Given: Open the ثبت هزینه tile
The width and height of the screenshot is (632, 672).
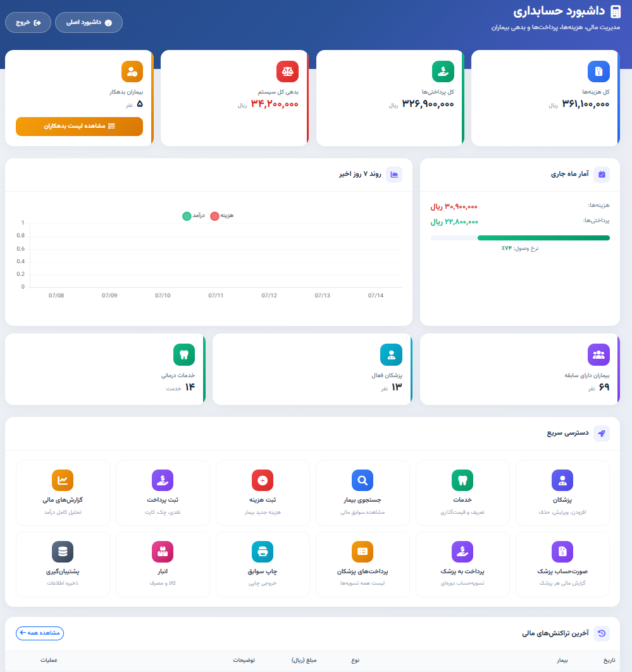Looking at the screenshot, I should [263, 493].
